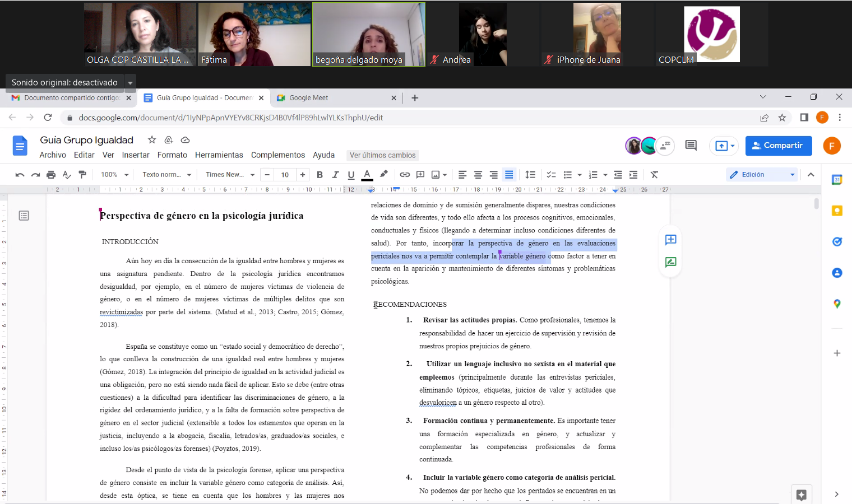Click the font size input field
Screen dimensions: 861x504
285,175
